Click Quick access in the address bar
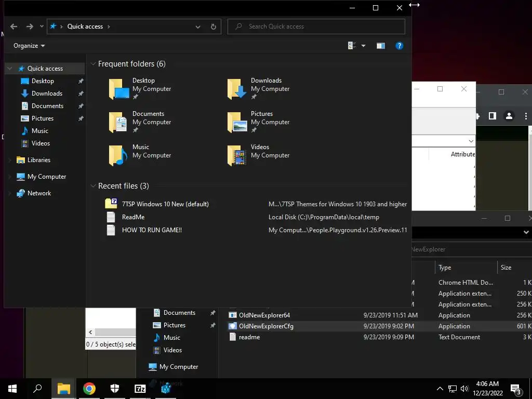 coord(85,26)
